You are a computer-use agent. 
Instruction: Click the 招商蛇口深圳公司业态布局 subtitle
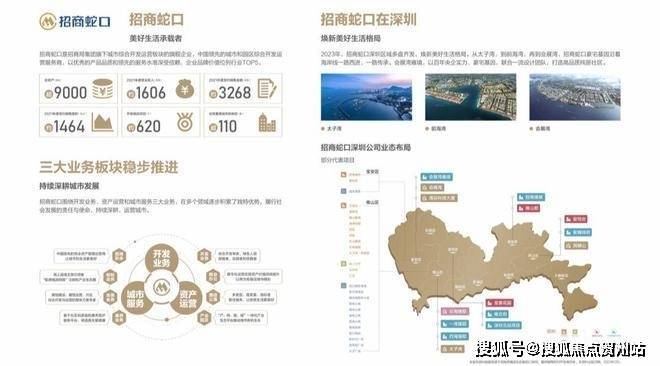(365, 148)
